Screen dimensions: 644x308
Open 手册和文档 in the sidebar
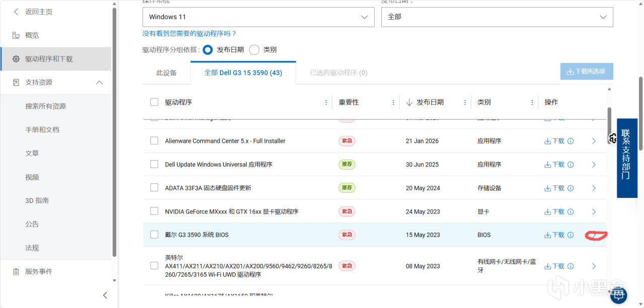click(x=42, y=130)
